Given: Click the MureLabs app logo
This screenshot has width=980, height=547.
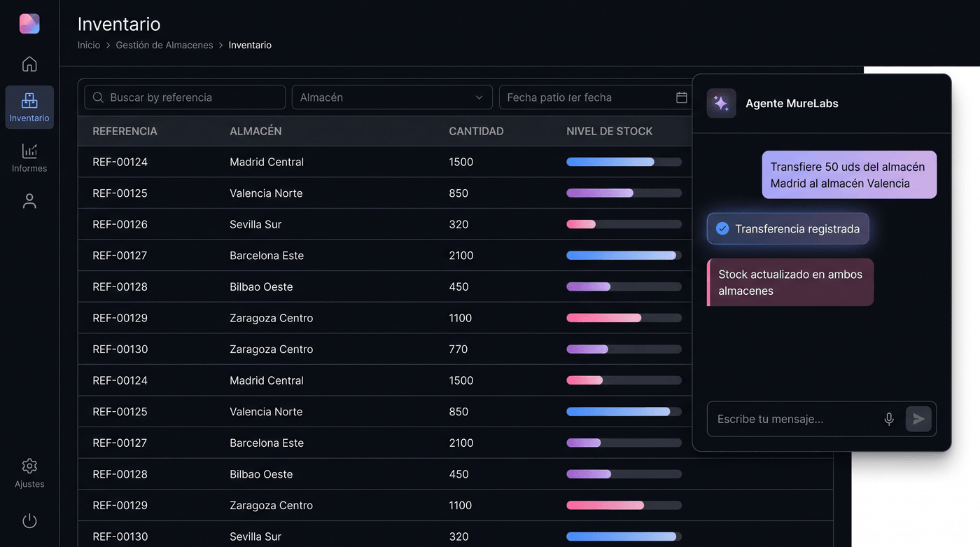Looking at the screenshot, I should pyautogui.click(x=29, y=24).
